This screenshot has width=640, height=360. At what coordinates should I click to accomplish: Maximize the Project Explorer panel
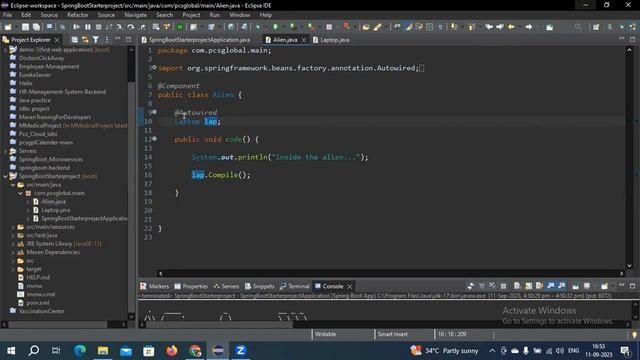click(128, 39)
